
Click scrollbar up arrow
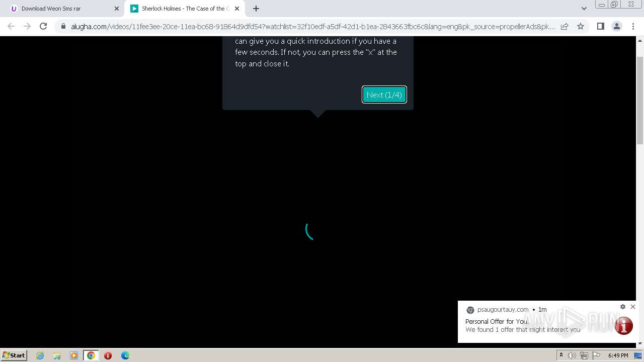click(640, 40)
